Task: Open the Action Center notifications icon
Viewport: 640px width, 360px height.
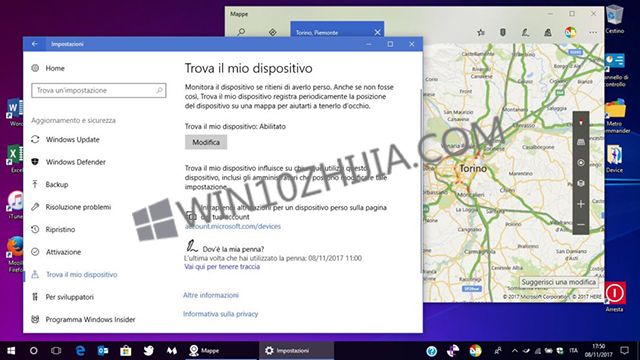Action: coord(624,350)
